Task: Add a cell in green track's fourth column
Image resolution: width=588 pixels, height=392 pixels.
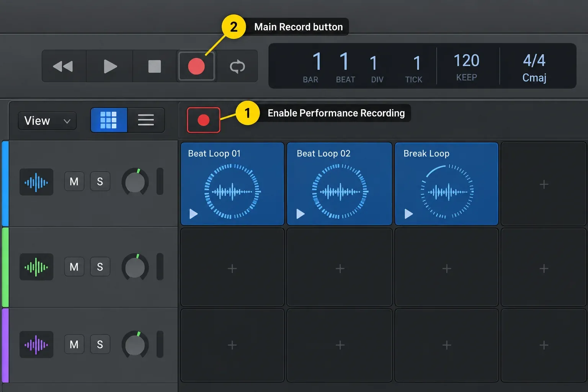Action: [x=544, y=268]
